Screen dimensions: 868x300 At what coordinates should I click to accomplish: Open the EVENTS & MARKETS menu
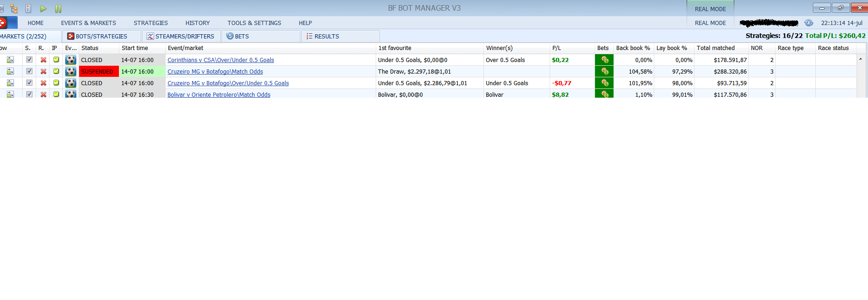coord(88,23)
